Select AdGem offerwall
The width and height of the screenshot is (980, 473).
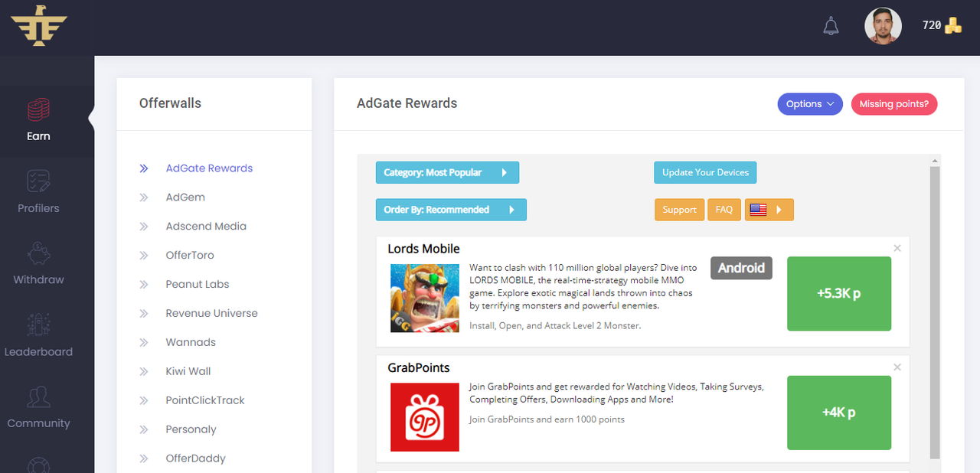pos(185,197)
